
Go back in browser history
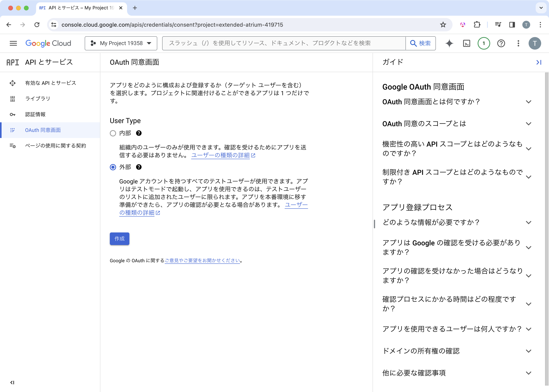coord(9,25)
